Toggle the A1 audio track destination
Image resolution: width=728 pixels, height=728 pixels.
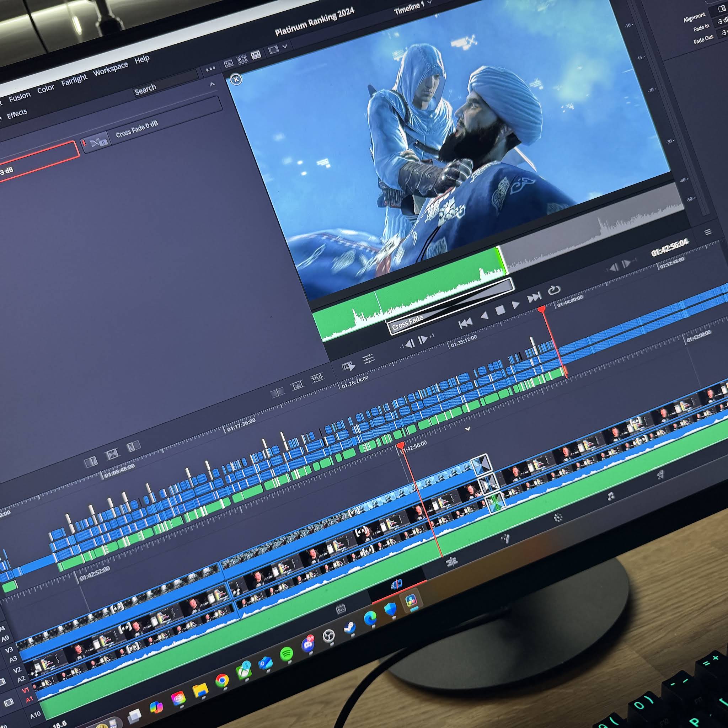click(x=30, y=699)
